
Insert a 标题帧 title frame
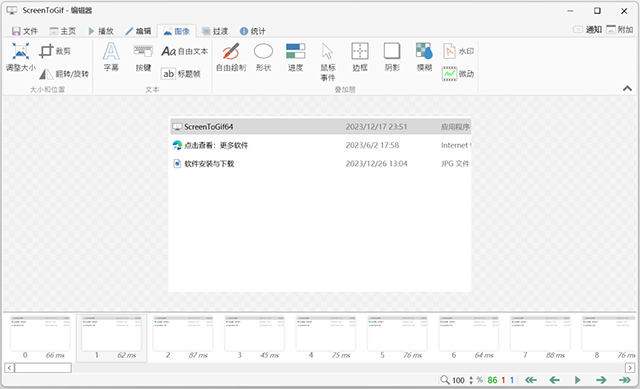[181, 74]
